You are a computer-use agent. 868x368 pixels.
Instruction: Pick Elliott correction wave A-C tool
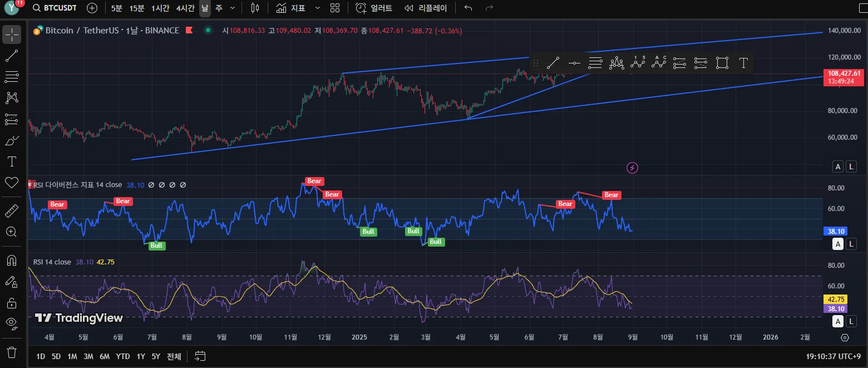659,63
